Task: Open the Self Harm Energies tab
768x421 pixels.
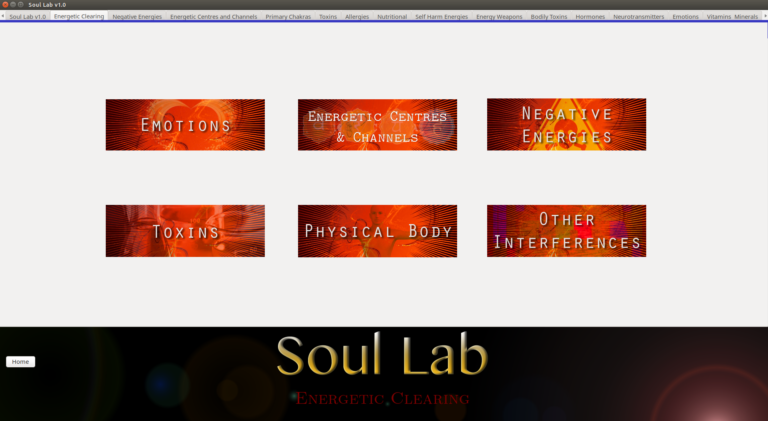Action: click(442, 17)
